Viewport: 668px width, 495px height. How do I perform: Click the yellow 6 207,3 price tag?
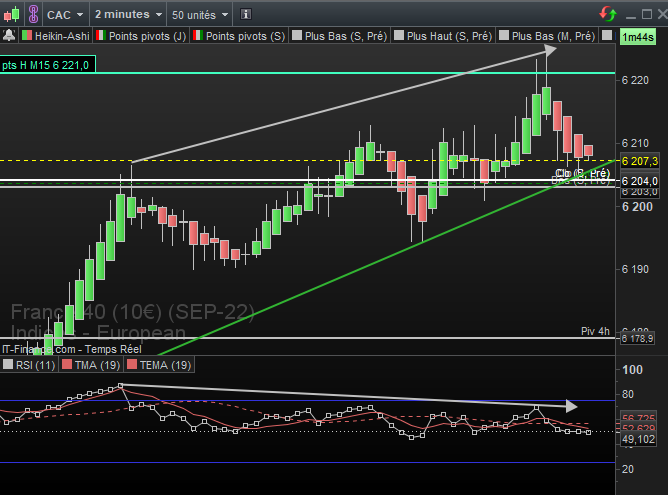click(x=639, y=161)
